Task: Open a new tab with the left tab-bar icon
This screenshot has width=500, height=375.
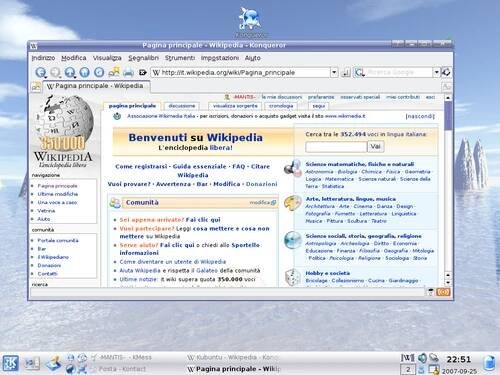Action: click(35, 87)
